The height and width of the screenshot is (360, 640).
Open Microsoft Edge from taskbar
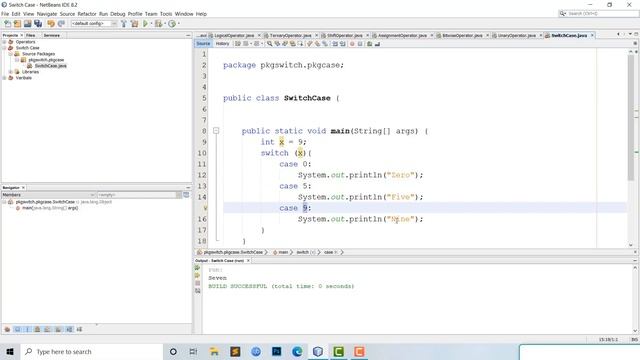(297, 351)
